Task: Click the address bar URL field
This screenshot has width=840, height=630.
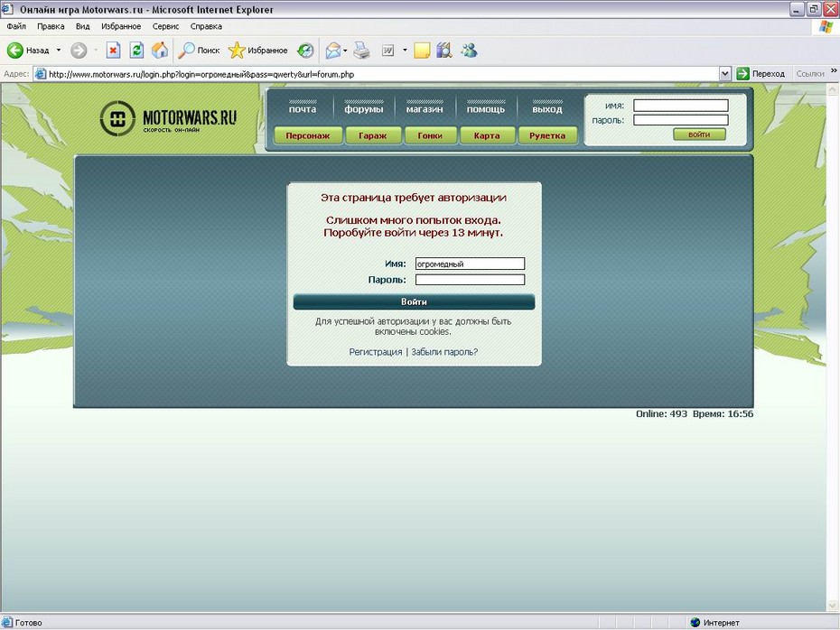Action: (x=377, y=74)
